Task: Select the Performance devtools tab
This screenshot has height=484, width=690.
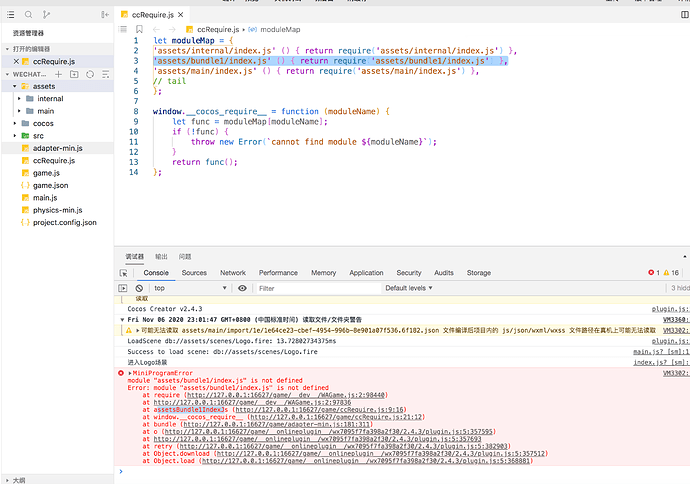Action: (x=278, y=273)
